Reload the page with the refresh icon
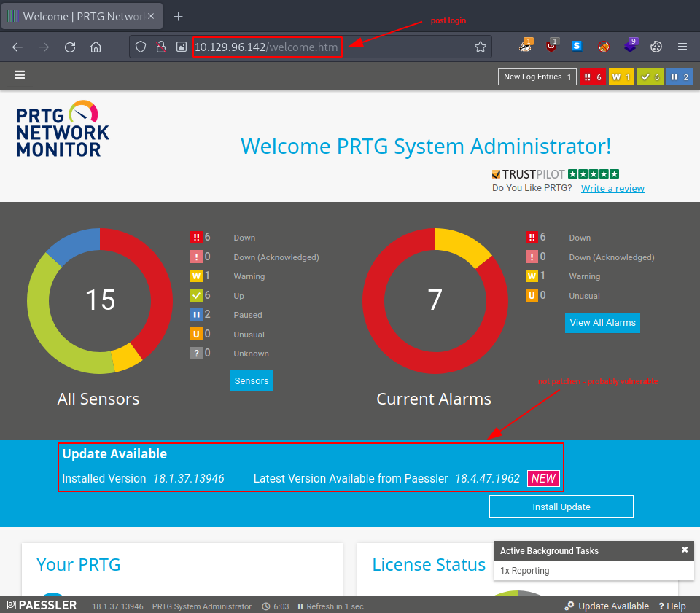Viewport: 700px width, 613px height. click(69, 47)
